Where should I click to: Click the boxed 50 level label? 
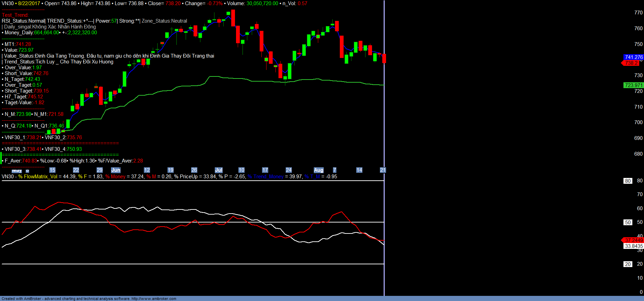(x=628, y=222)
